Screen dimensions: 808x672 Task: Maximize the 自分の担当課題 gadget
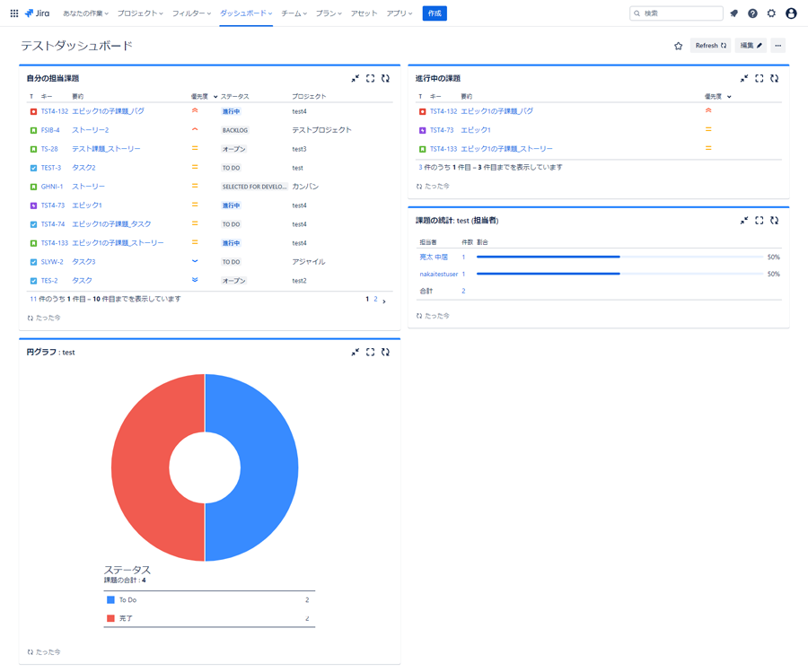[370, 78]
